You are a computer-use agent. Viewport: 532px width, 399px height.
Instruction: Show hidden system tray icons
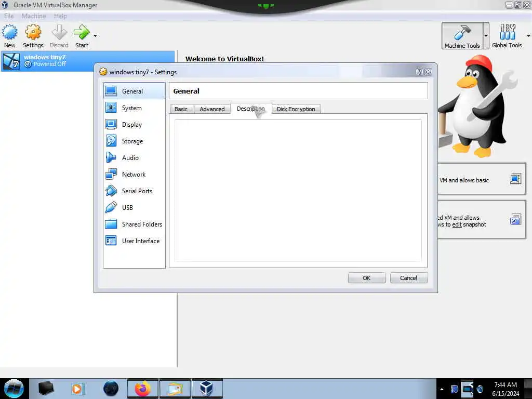[x=442, y=389]
